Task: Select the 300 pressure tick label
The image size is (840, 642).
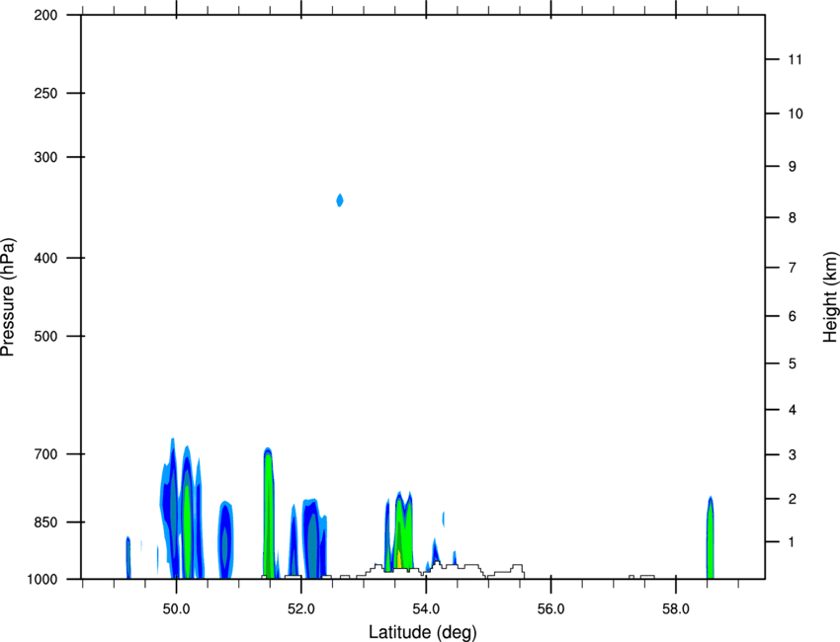Action: coord(45,157)
